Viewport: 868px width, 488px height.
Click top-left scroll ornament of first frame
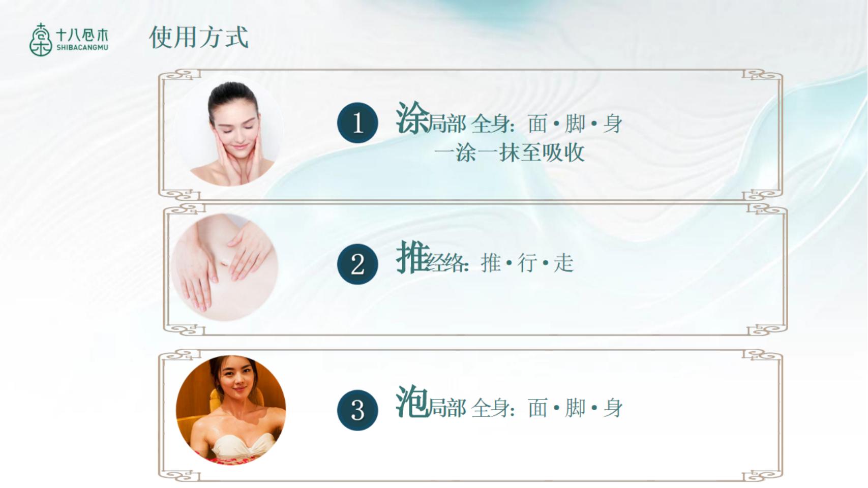[x=178, y=75]
